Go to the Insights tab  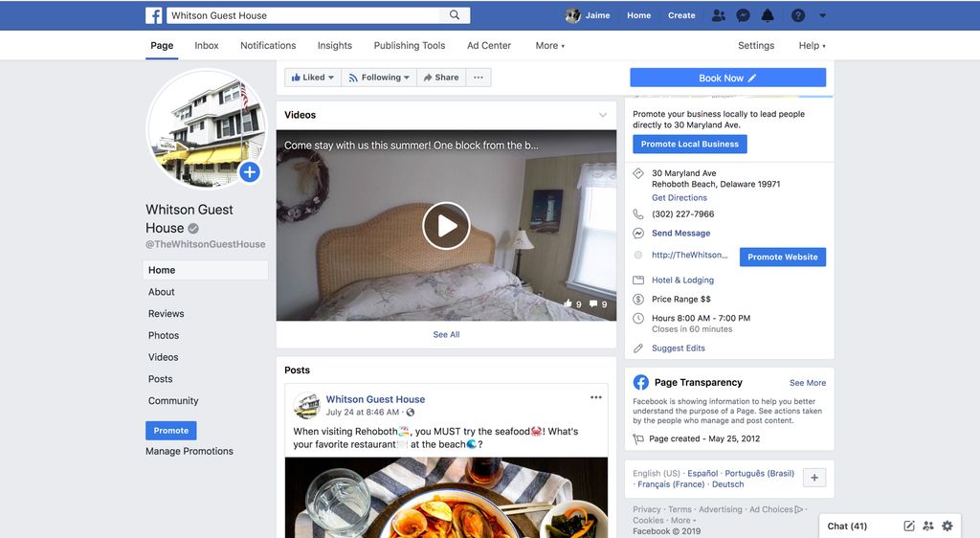click(335, 46)
